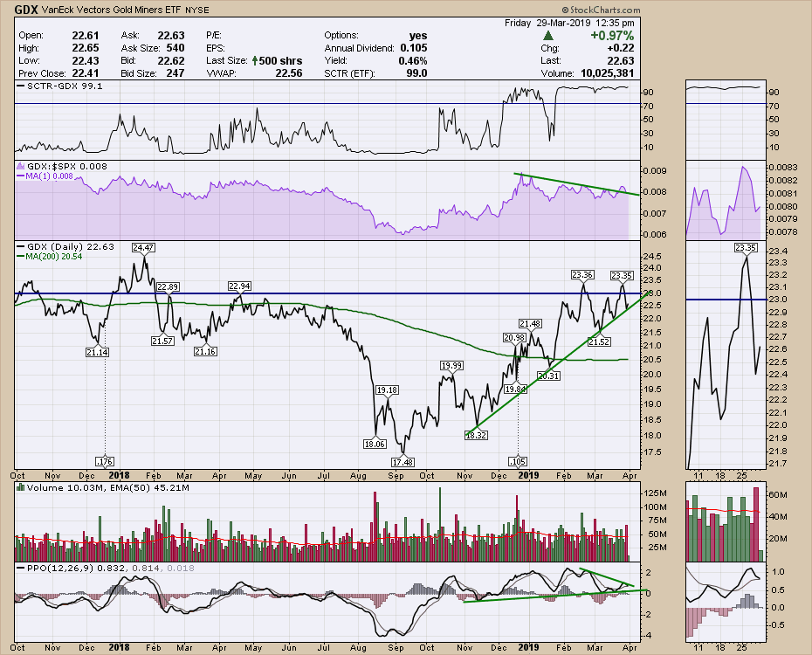Click the 2018 label on price axis

pyautogui.click(x=119, y=475)
